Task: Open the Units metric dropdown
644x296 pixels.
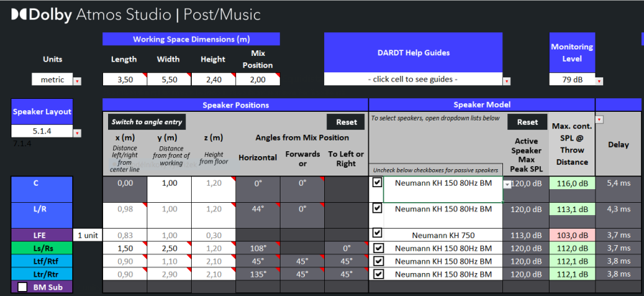Action: click(77, 81)
